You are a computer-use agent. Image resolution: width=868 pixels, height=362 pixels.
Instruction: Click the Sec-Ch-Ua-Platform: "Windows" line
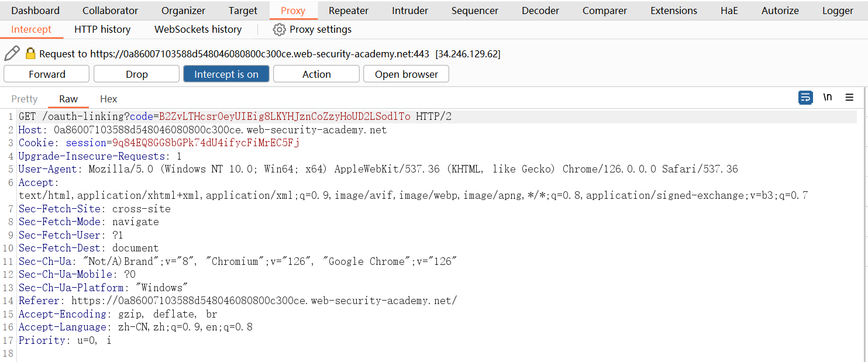click(103, 288)
